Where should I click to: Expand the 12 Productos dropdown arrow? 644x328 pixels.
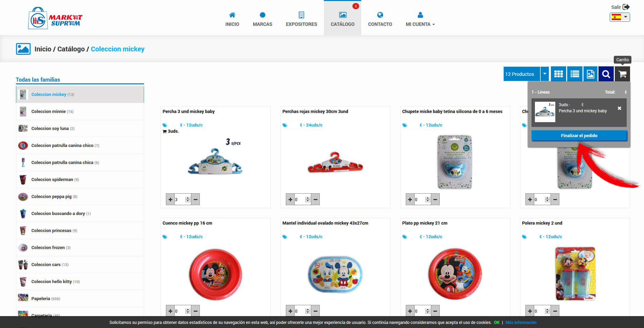(545, 74)
